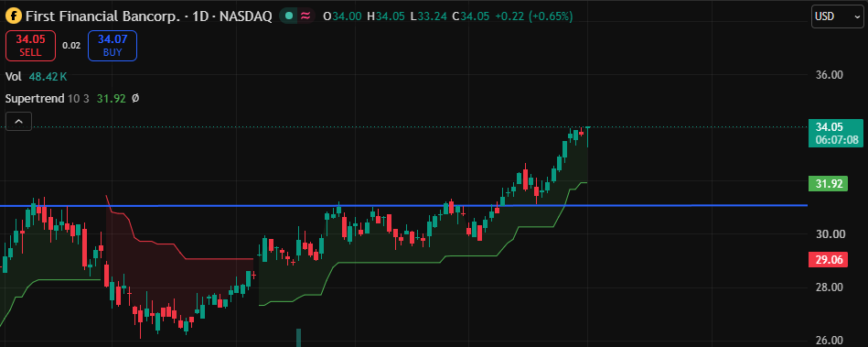The image size is (868, 347).
Task: Click the red 34.05 SELL button
Action: click(30, 46)
